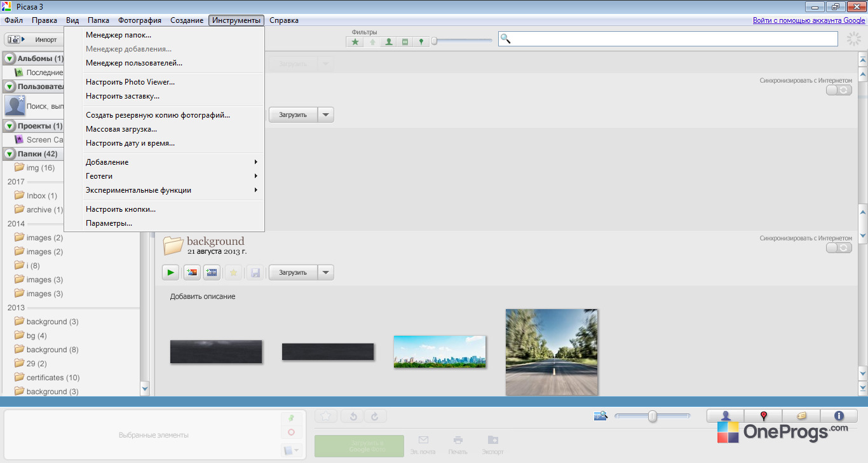Open Загрузить dropdown arrow for background folder

[x=325, y=273]
